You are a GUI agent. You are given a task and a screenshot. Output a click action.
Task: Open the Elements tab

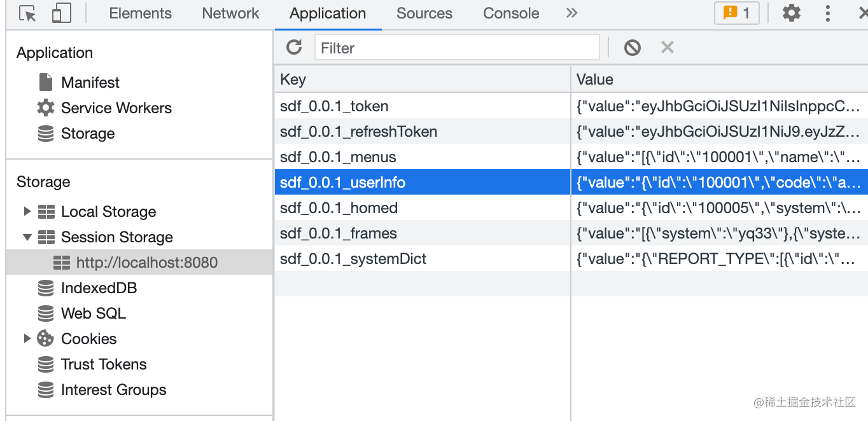click(140, 13)
